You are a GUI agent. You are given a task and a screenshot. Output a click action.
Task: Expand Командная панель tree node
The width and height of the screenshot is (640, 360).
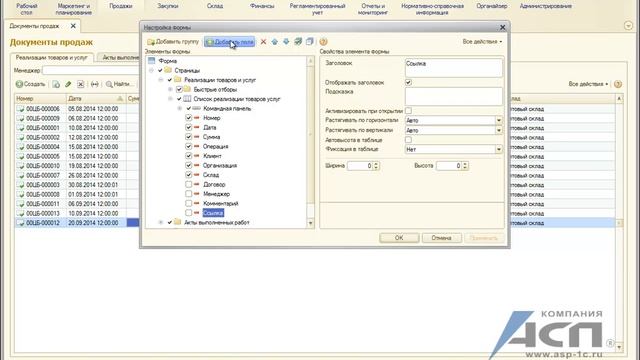(180, 109)
